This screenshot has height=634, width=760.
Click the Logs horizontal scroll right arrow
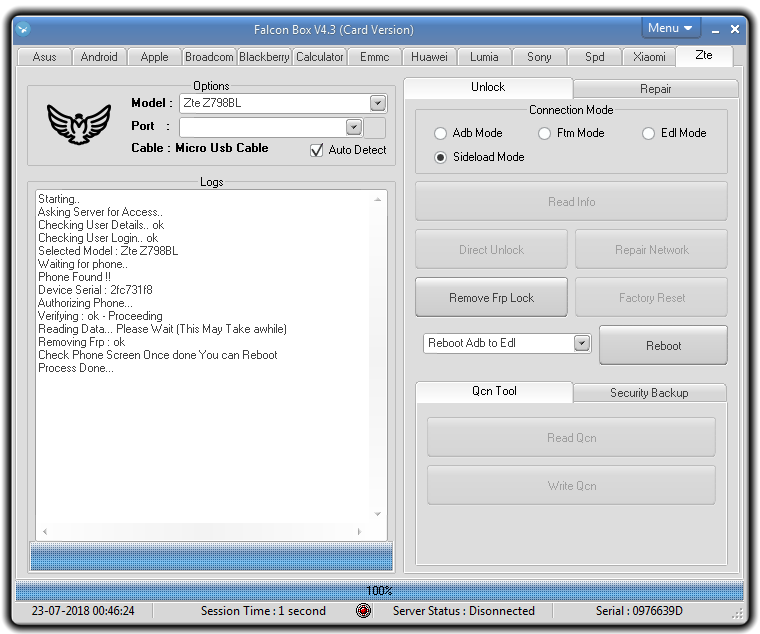(x=359, y=532)
